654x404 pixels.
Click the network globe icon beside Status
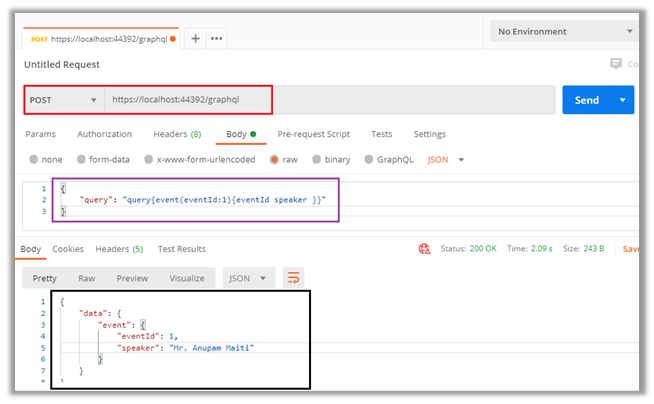click(x=424, y=249)
